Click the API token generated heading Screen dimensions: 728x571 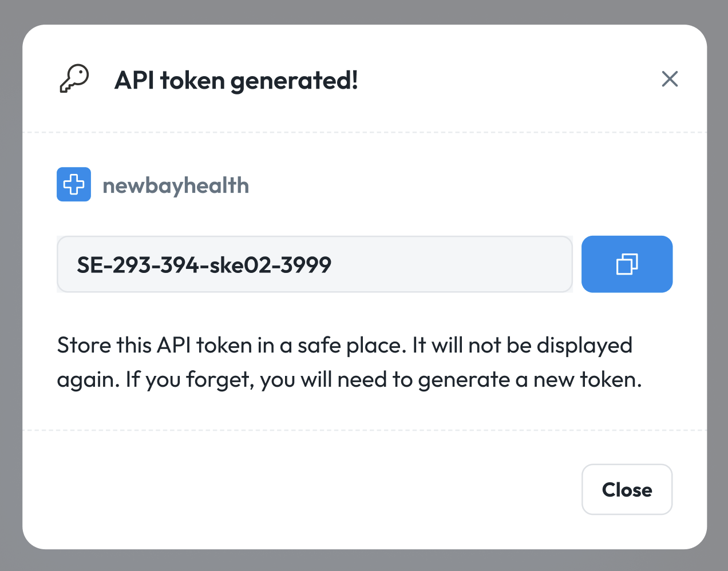pyautogui.click(x=236, y=80)
